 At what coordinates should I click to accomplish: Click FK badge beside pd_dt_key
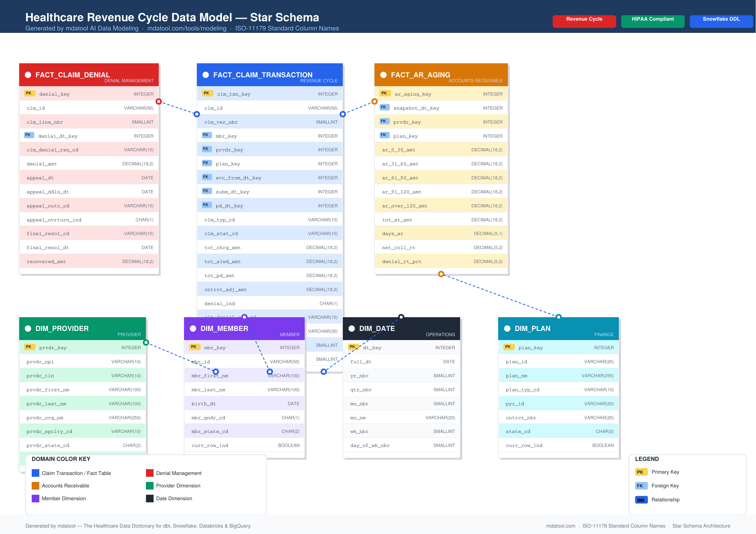[207, 205]
